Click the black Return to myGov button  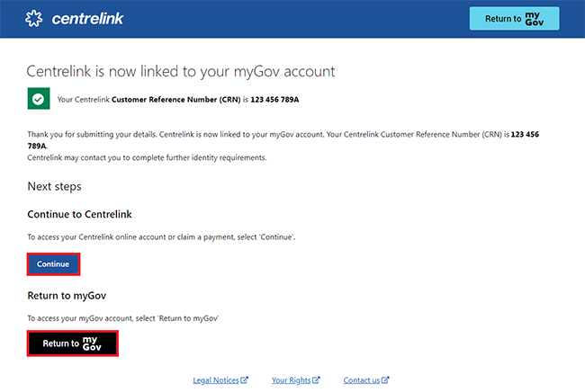[72, 343]
